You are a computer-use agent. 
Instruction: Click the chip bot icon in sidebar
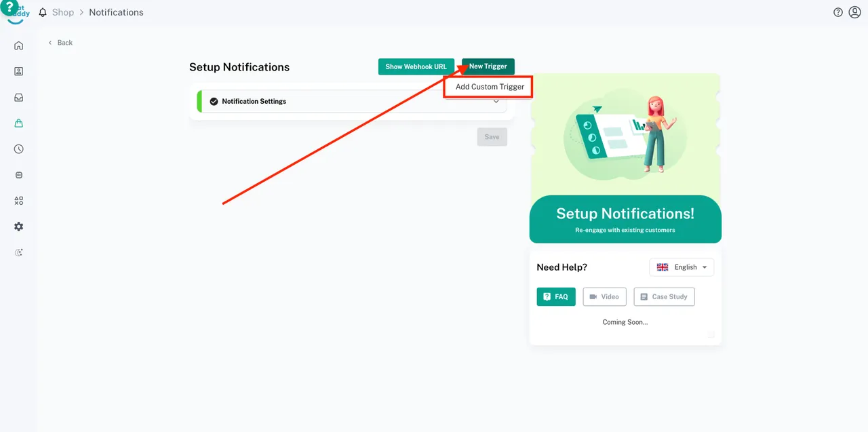pos(19,175)
